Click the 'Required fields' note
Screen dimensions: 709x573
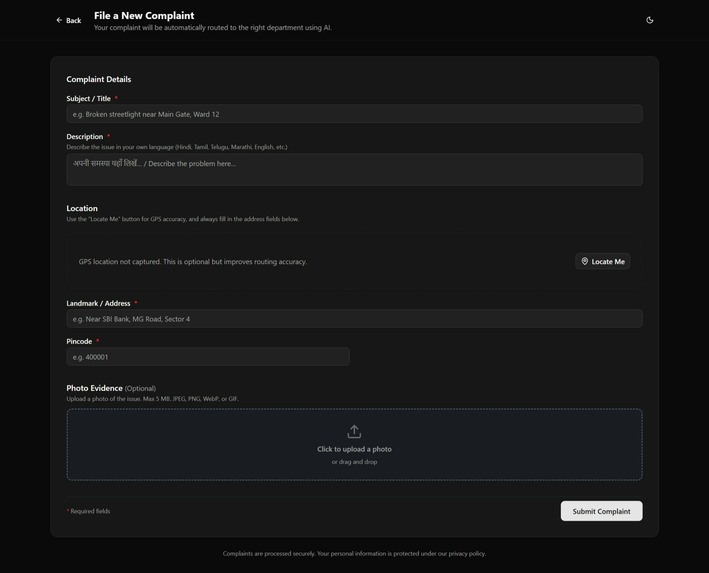pos(90,511)
